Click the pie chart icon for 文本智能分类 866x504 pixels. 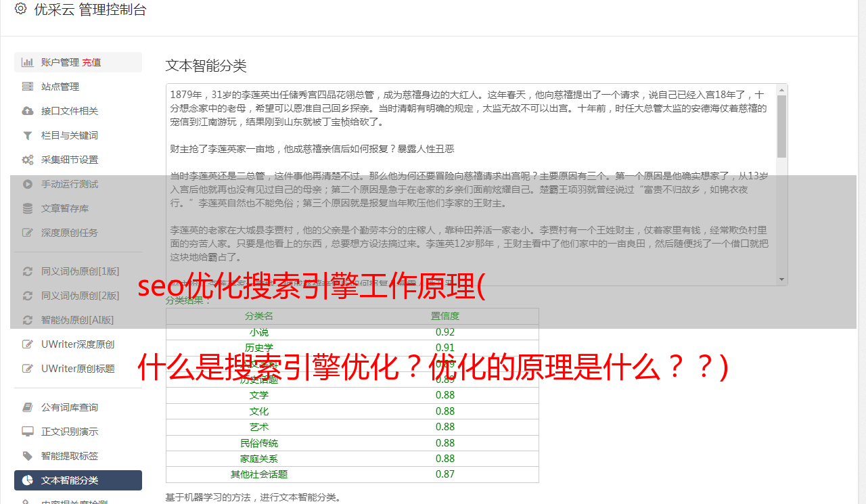tap(28, 480)
